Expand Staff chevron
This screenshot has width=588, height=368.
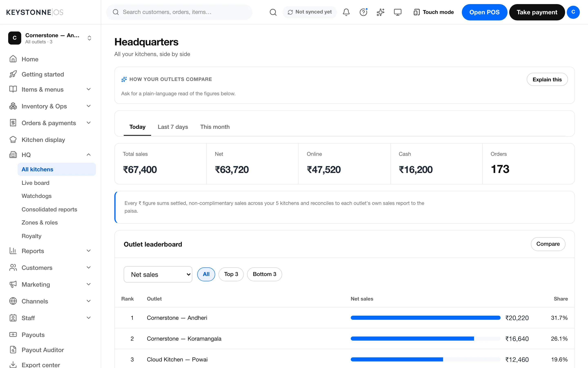tap(89, 318)
